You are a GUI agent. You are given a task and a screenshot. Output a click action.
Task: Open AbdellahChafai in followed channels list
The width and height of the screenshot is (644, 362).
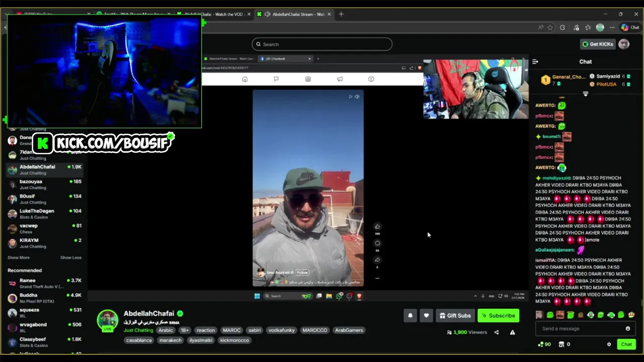tap(44, 169)
